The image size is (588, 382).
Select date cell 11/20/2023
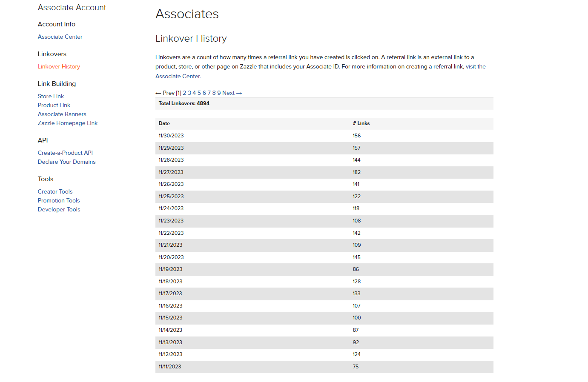tap(171, 257)
